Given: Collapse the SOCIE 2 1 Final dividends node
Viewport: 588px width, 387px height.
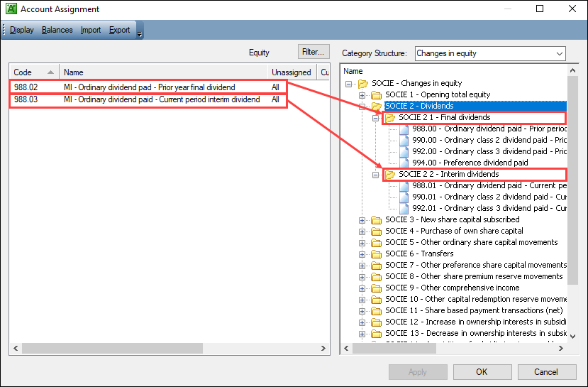Looking at the screenshot, I should [376, 118].
